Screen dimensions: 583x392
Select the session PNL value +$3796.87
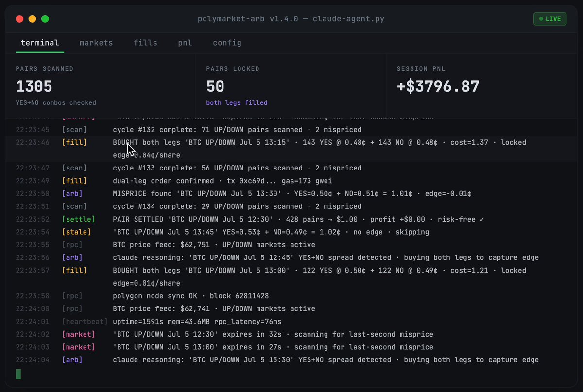tap(438, 86)
